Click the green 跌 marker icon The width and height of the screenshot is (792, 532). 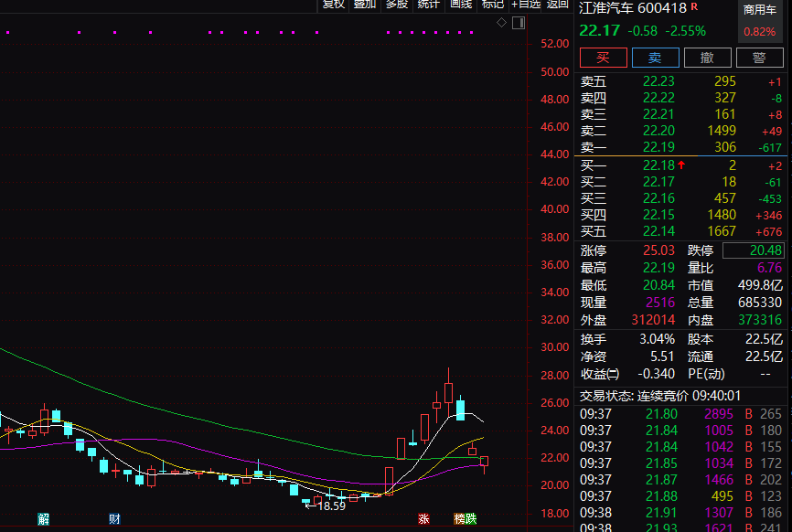click(471, 518)
